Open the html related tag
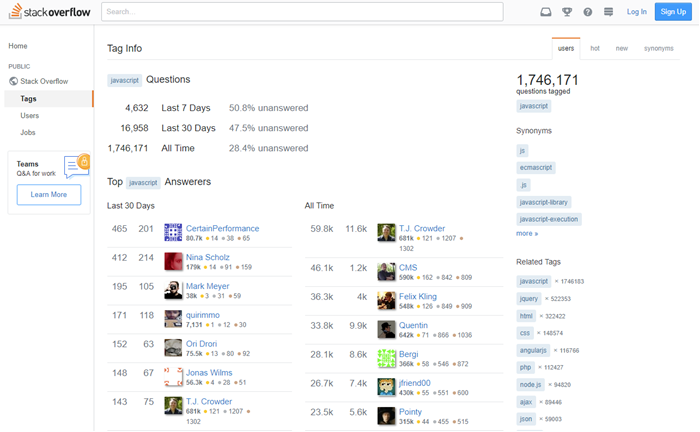700x432 pixels. [526, 316]
